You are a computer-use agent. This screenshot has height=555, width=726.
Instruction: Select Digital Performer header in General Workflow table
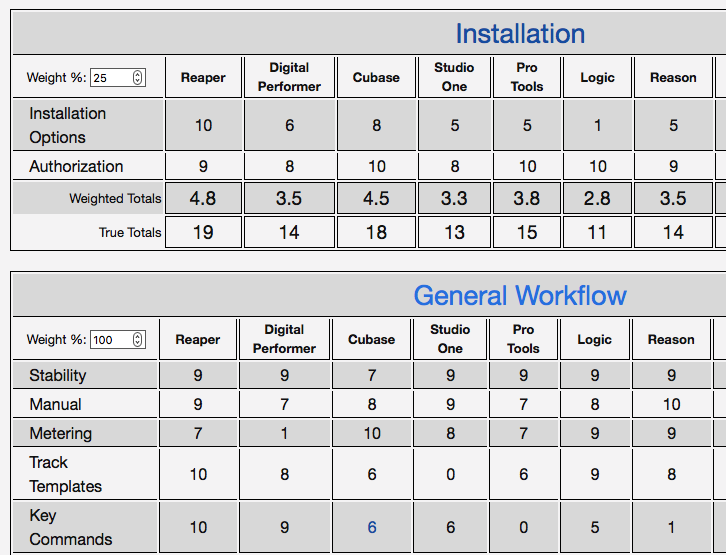click(x=285, y=339)
